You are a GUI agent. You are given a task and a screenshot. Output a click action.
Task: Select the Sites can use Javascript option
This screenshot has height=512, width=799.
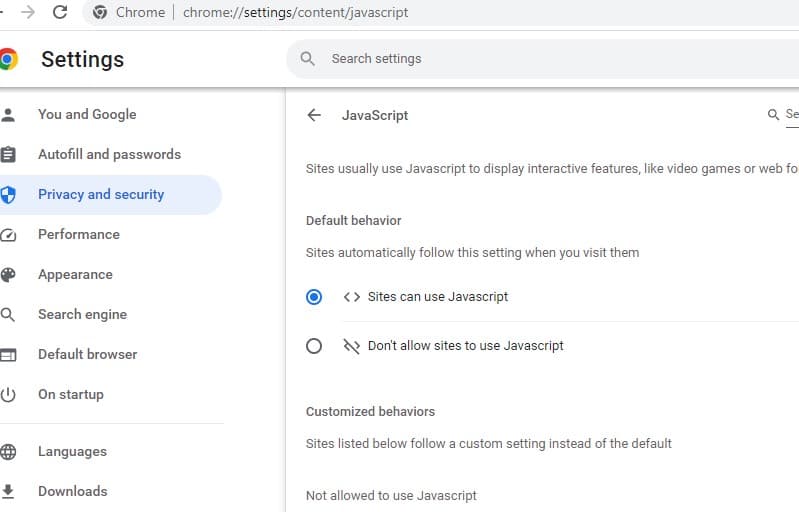pos(314,297)
